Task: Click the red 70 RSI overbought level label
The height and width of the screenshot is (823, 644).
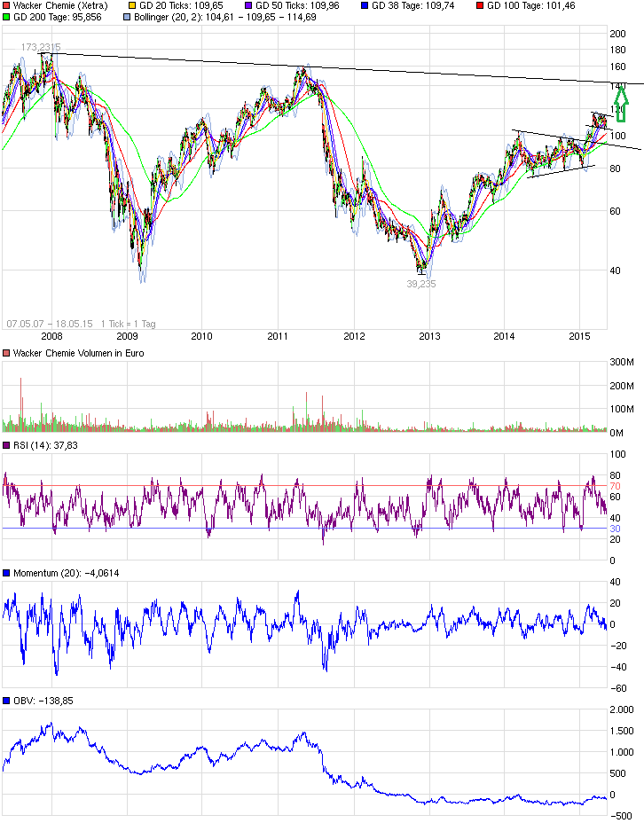Action: coord(614,487)
